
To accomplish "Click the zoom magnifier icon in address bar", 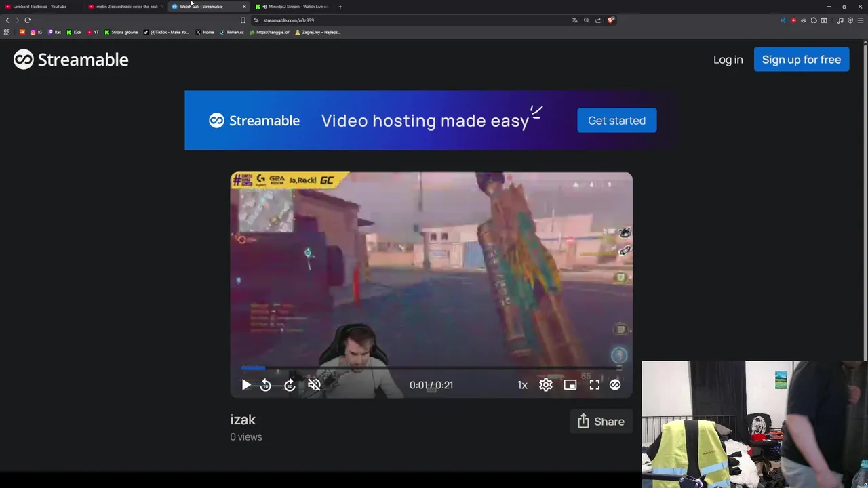I will (x=587, y=20).
